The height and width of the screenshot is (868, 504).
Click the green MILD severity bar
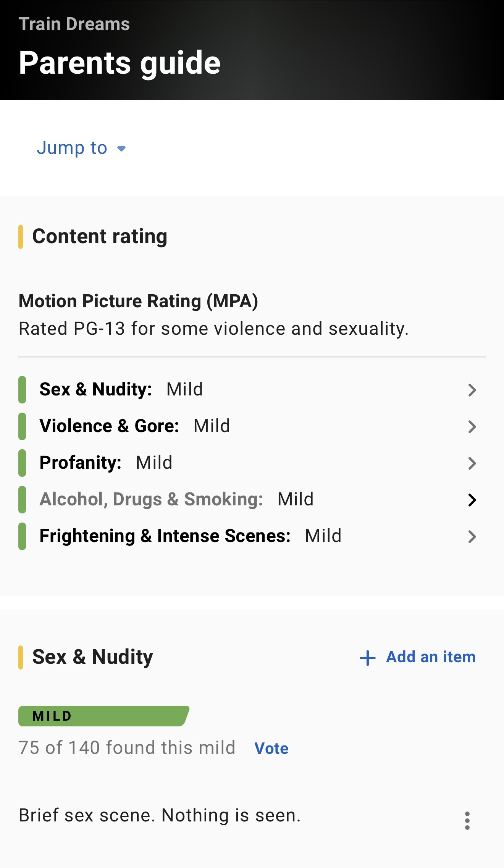(x=103, y=716)
